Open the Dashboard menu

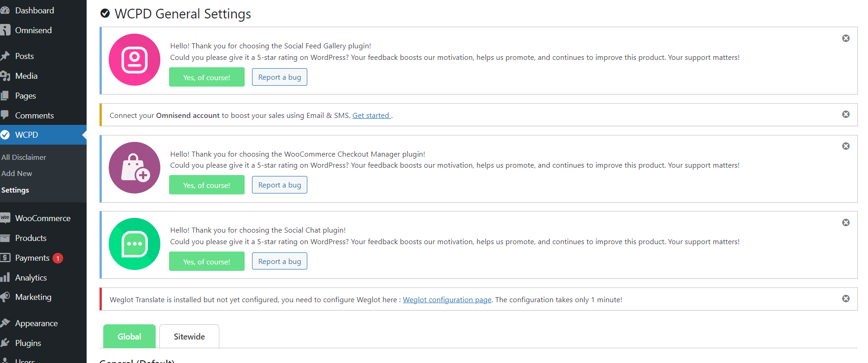tap(35, 10)
